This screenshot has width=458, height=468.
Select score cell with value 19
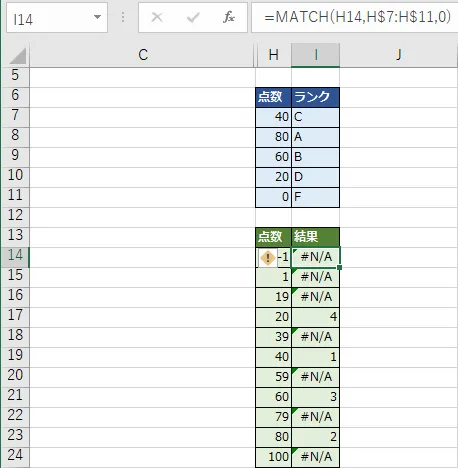[273, 297]
